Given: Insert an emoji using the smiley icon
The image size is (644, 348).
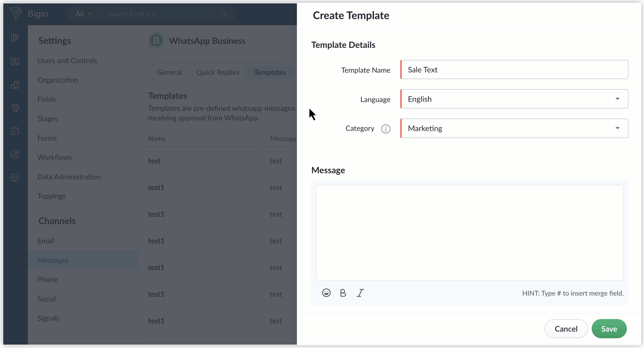Looking at the screenshot, I should pos(326,293).
